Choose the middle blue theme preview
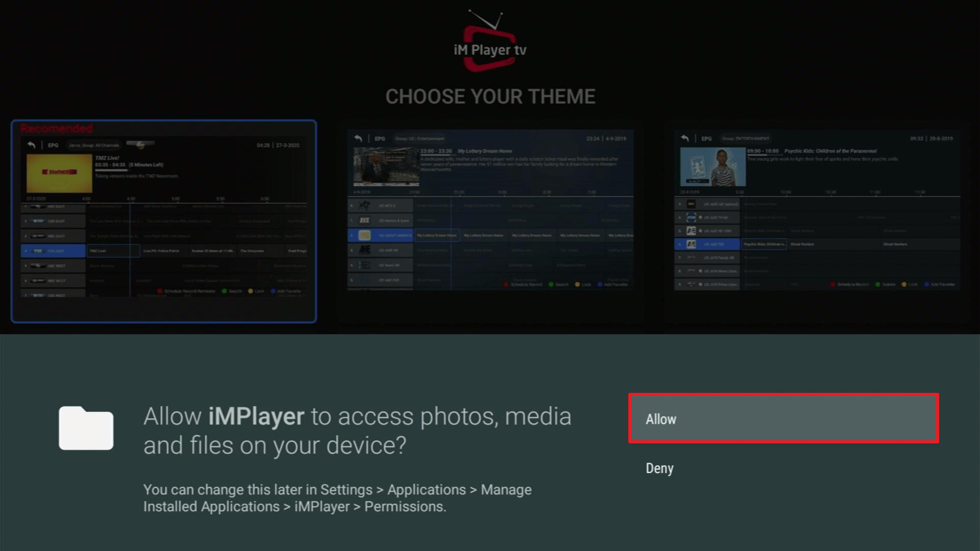The width and height of the screenshot is (980, 551). 490,210
